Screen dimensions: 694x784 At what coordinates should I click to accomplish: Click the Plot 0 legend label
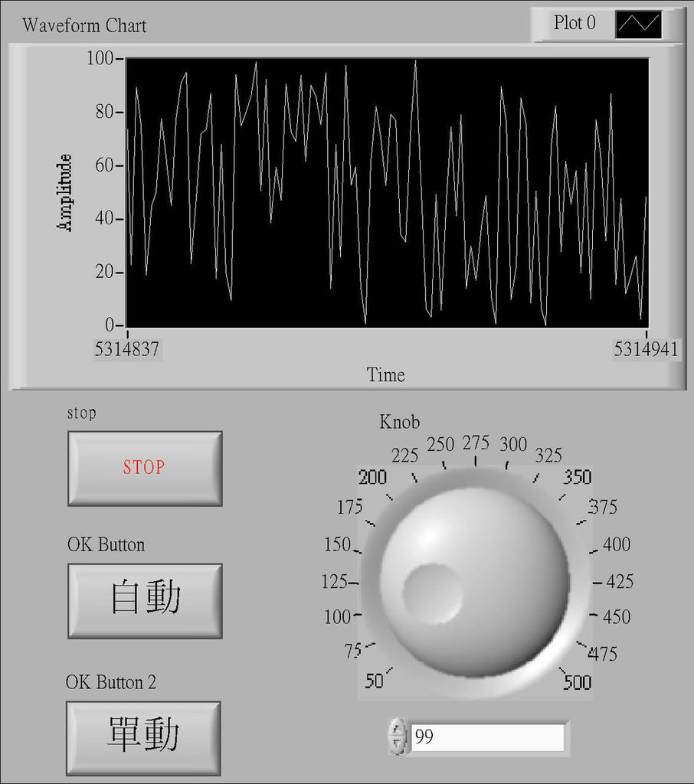pyautogui.click(x=575, y=23)
